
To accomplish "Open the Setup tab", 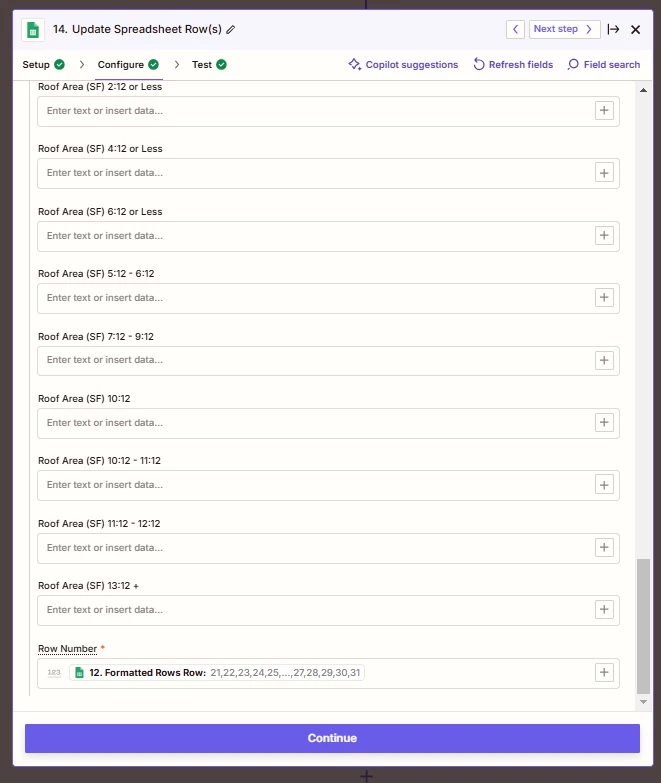I will (43, 64).
